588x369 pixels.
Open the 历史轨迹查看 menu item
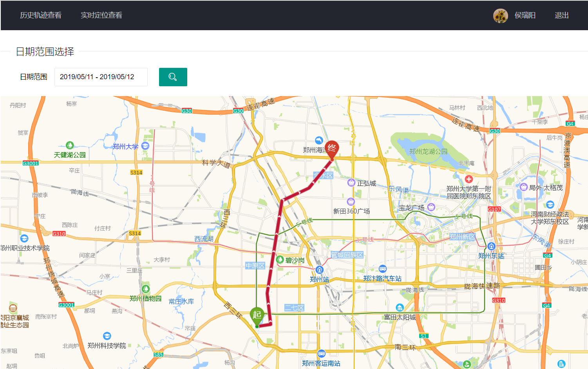(41, 15)
